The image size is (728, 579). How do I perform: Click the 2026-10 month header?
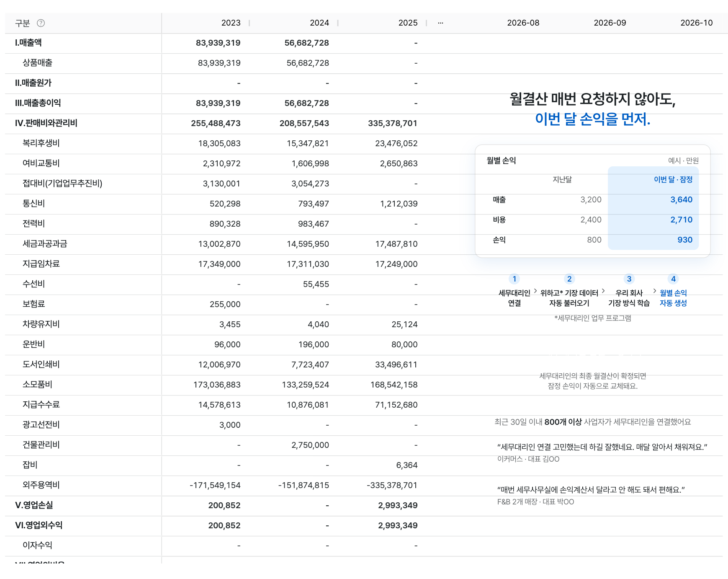[696, 23]
